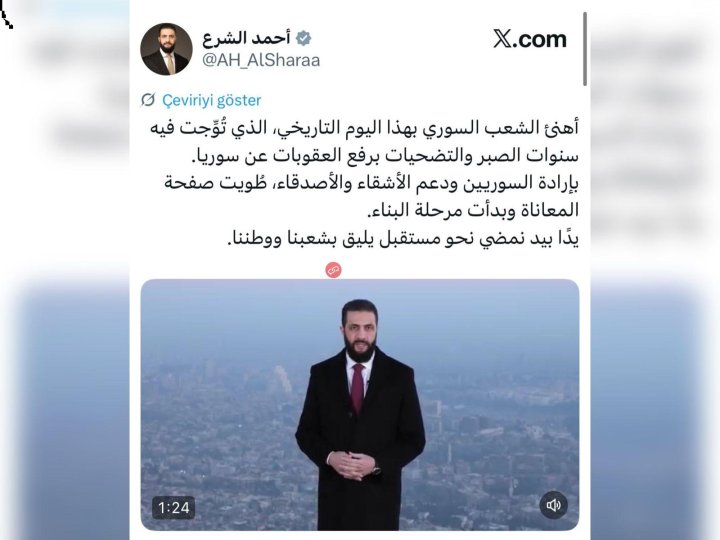
Task: Click the red link icon above video
Action: coord(334,270)
